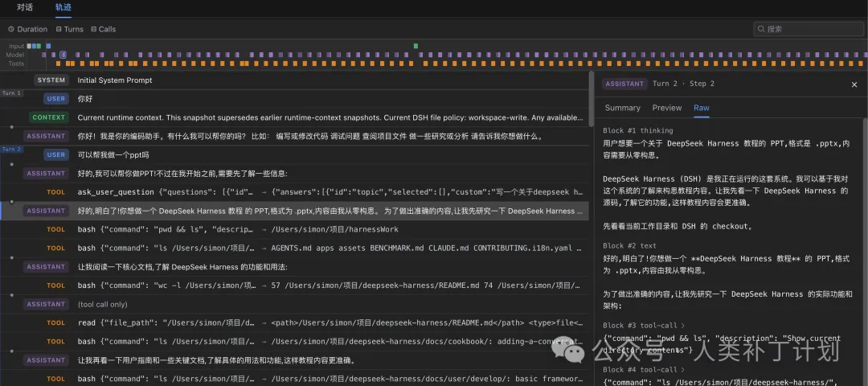Select the USER row 可以帮我做一个ppt吗
This screenshot has width=868, height=386.
point(294,154)
